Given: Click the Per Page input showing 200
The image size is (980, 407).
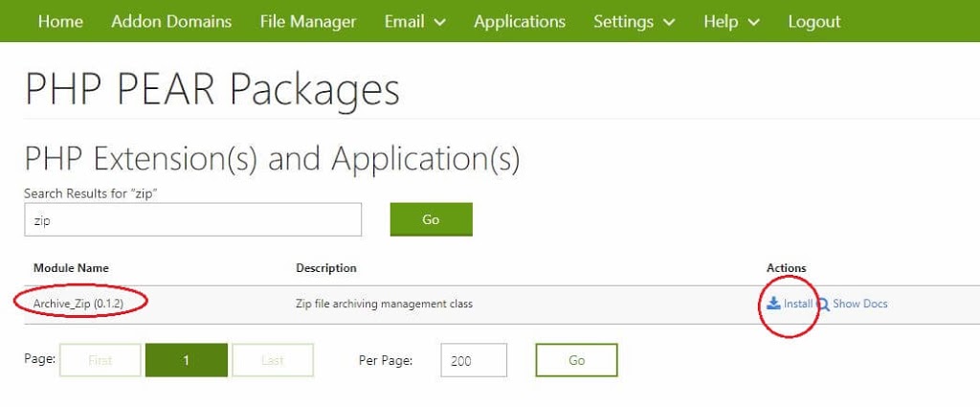Looking at the screenshot, I should [474, 360].
